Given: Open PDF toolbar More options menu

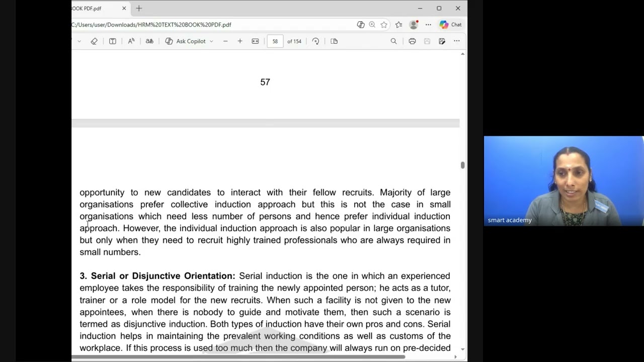Looking at the screenshot, I should click(x=457, y=41).
